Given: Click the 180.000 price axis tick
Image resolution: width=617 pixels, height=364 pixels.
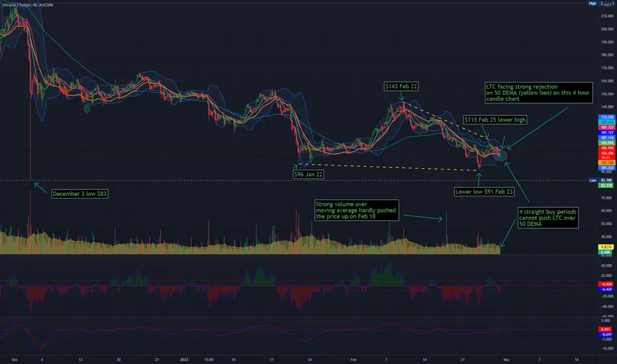Looking at the screenshot, I should click(x=607, y=55).
